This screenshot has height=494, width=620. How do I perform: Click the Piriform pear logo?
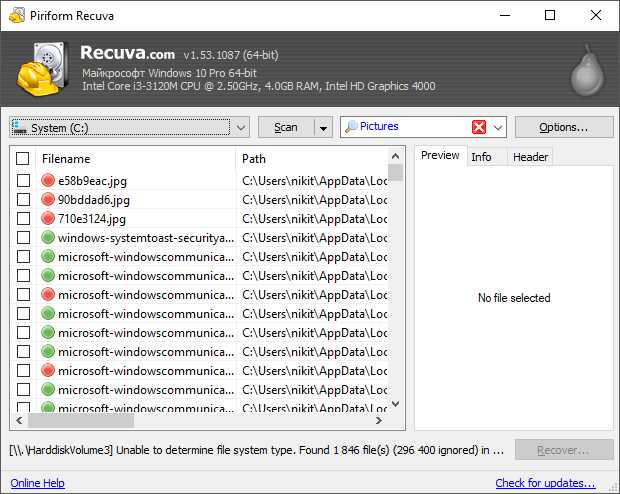click(x=588, y=70)
